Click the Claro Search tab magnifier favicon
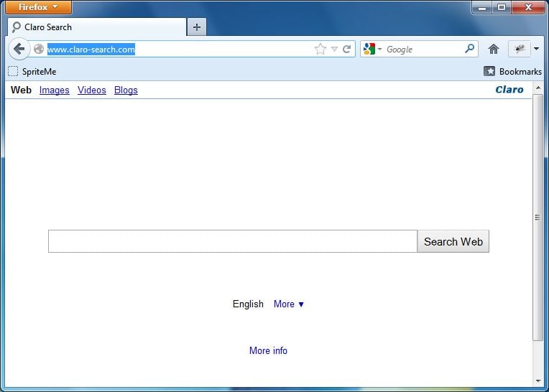The height and width of the screenshot is (392, 549). pyautogui.click(x=16, y=27)
